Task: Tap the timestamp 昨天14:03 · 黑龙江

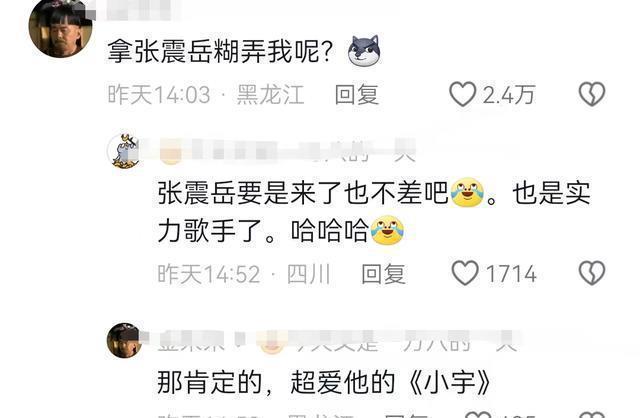Action: tap(206, 95)
